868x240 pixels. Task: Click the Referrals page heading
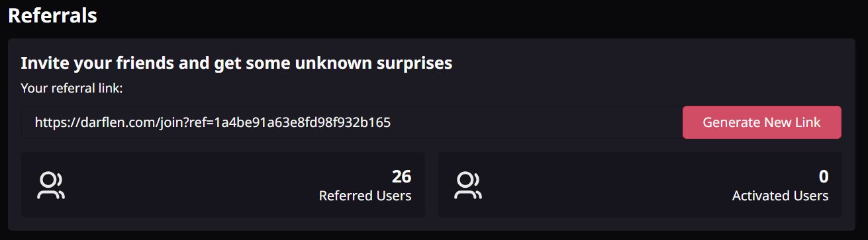(52, 15)
